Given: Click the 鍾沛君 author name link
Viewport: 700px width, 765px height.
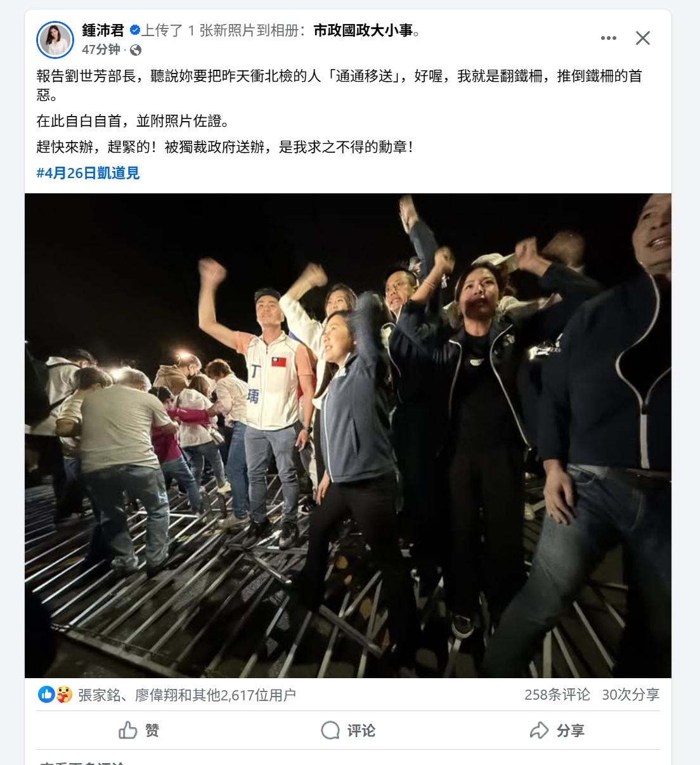Looking at the screenshot, I should click(x=103, y=30).
